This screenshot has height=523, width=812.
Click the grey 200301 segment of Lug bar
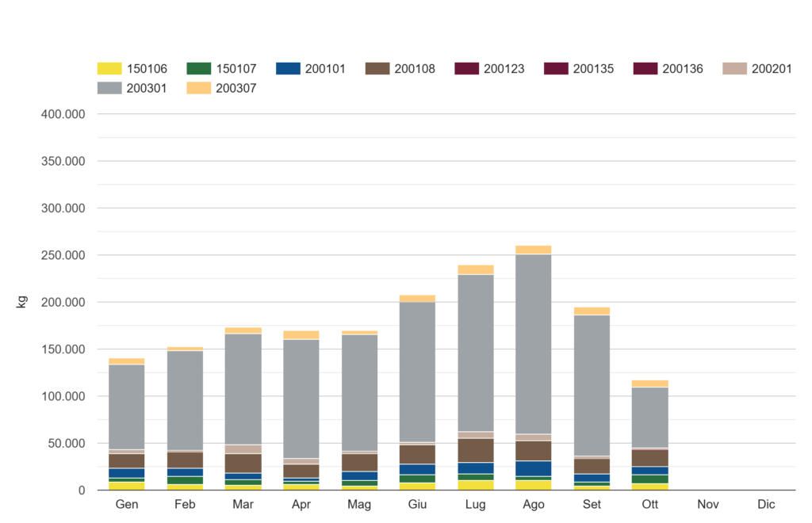pyautogui.click(x=476, y=353)
